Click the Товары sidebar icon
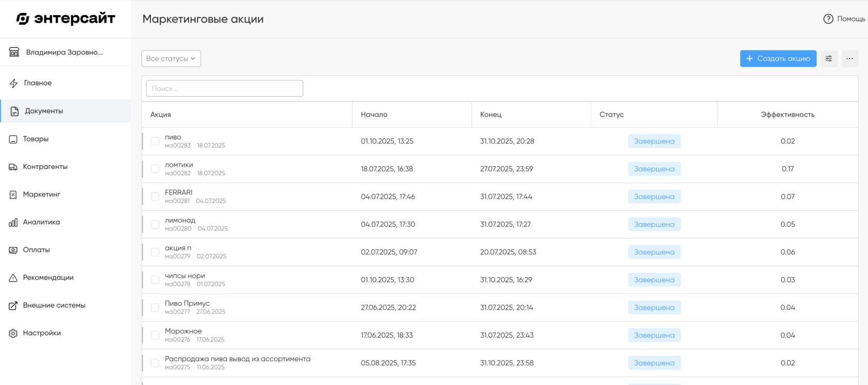The image size is (868, 385). click(x=13, y=139)
